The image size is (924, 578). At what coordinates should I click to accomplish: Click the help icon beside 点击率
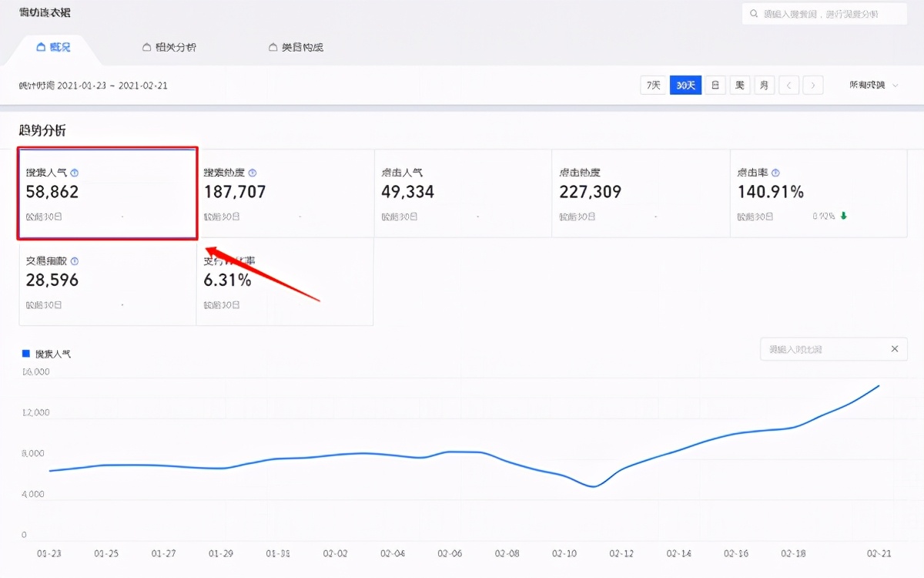[775, 173]
